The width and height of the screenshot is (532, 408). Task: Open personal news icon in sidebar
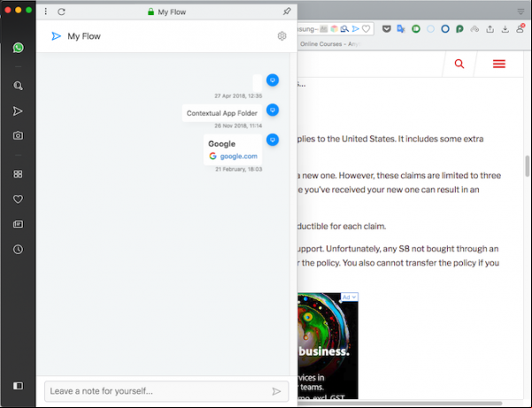click(x=18, y=224)
